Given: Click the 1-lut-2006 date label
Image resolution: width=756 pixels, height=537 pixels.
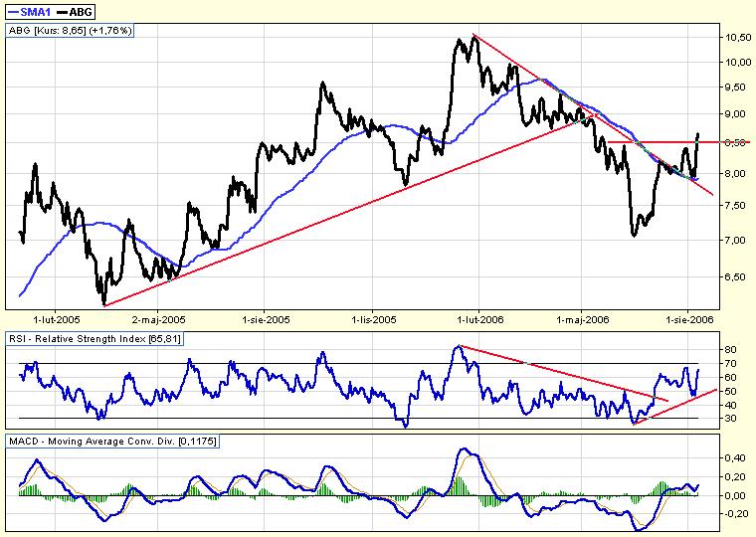Looking at the screenshot, I should (x=479, y=319).
